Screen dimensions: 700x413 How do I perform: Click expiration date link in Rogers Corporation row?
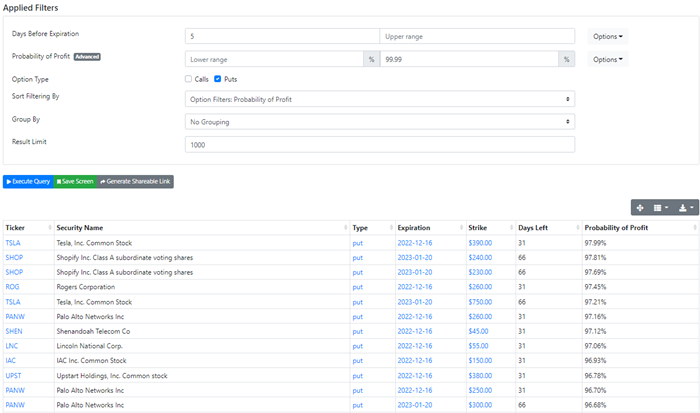click(x=415, y=287)
